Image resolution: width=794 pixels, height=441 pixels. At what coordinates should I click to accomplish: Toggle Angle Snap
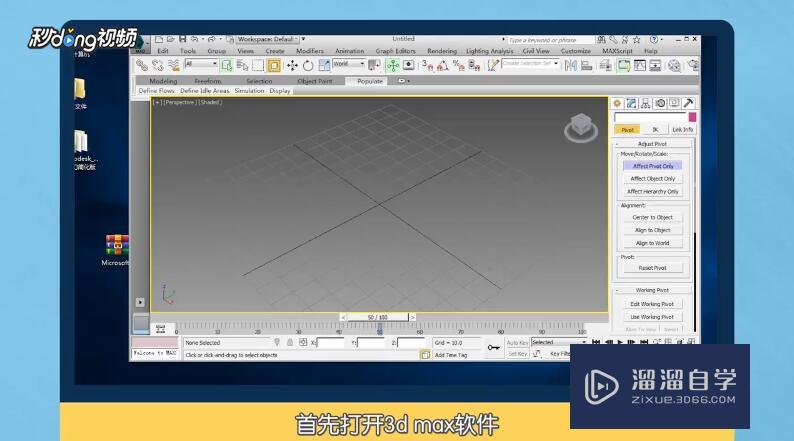pos(443,65)
